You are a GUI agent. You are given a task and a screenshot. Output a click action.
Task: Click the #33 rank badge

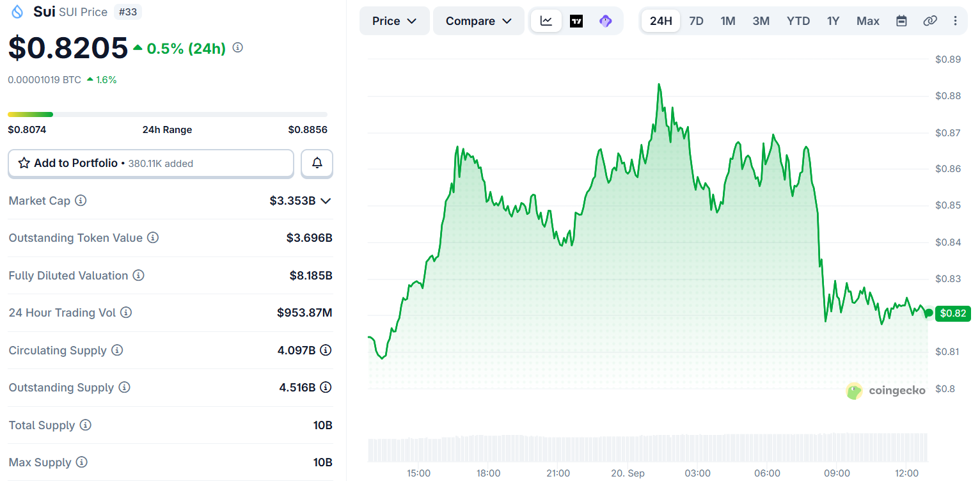point(129,12)
